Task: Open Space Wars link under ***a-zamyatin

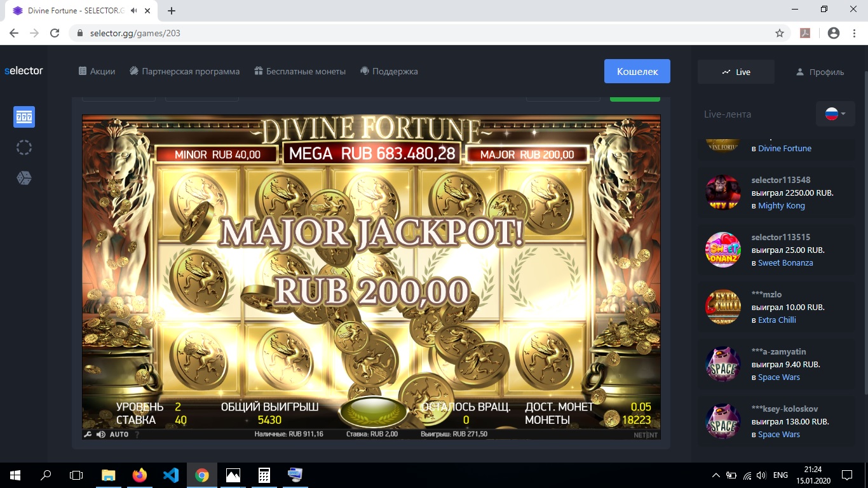Action: 779,377
